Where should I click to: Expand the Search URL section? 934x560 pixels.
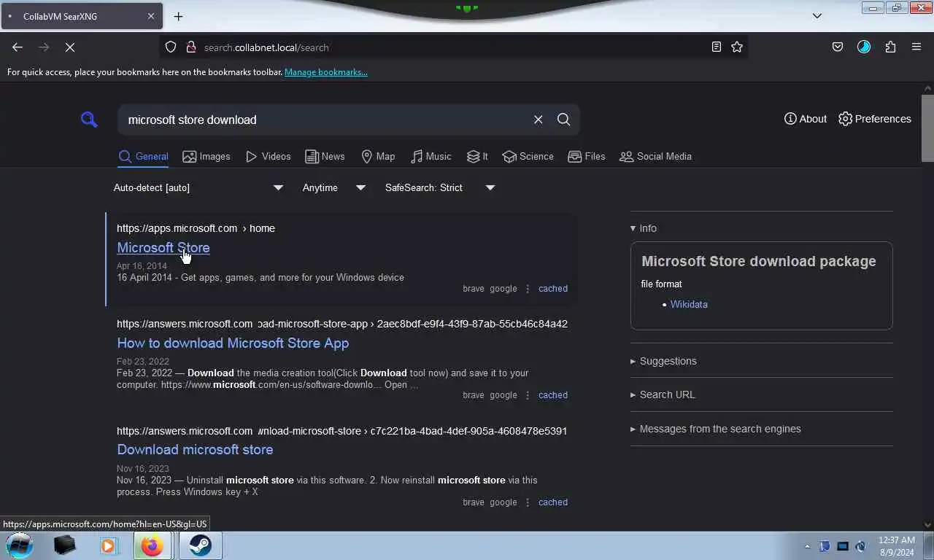(663, 394)
